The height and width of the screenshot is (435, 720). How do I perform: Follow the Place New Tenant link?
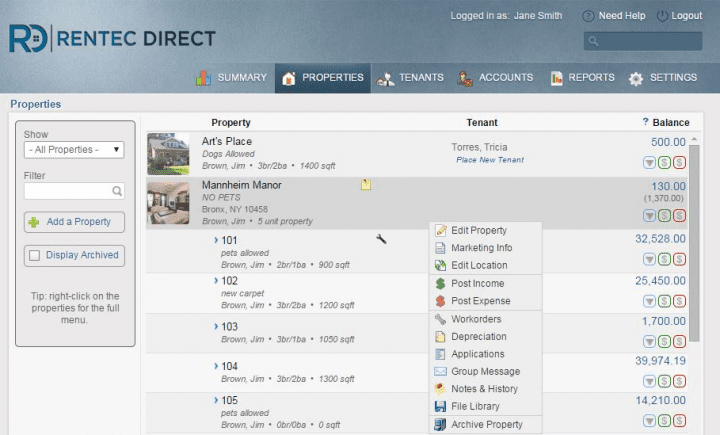[490, 160]
